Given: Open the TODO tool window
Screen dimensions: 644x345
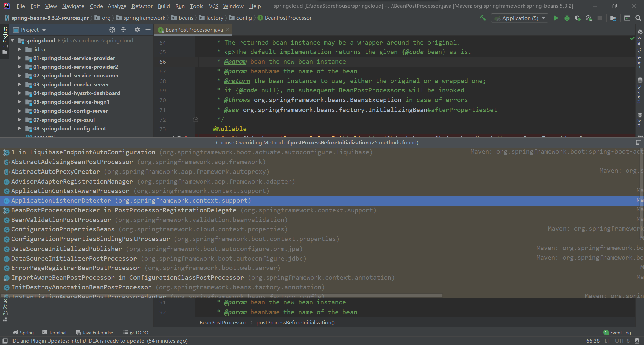Looking at the screenshot, I should pyautogui.click(x=136, y=332).
